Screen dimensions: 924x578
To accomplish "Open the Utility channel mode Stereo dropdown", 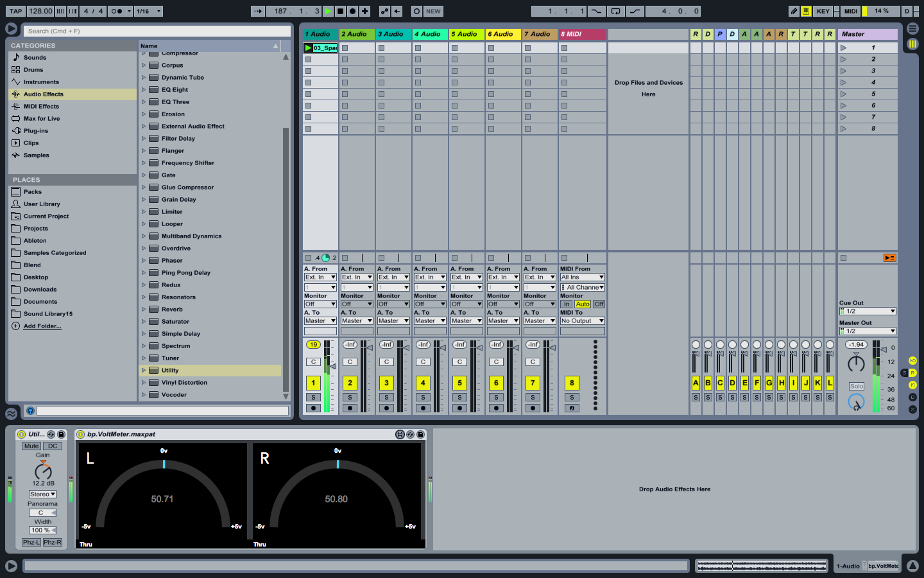I will 42,494.
